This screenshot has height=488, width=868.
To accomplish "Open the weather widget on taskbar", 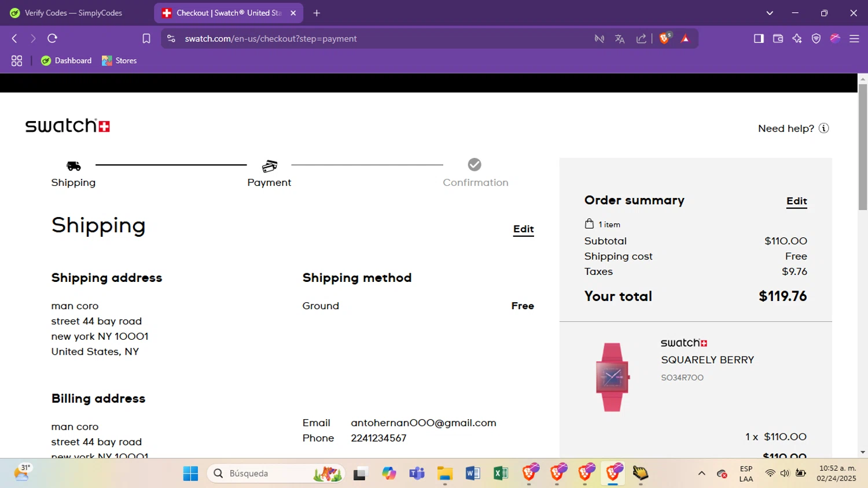I will click(22, 474).
